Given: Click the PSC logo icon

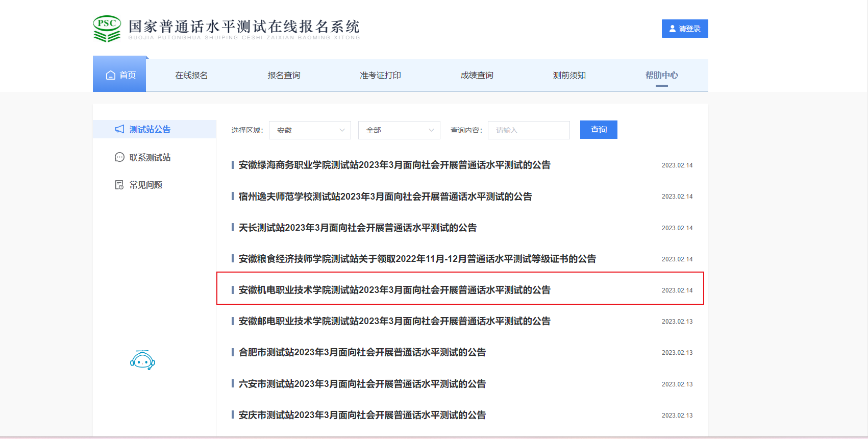Looking at the screenshot, I should coord(107,29).
